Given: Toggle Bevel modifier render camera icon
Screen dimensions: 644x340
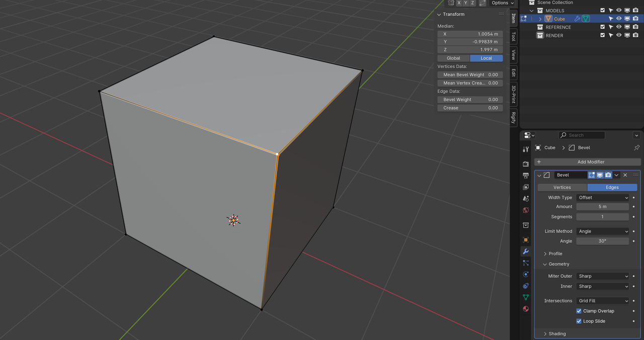Looking at the screenshot, I should [608, 175].
